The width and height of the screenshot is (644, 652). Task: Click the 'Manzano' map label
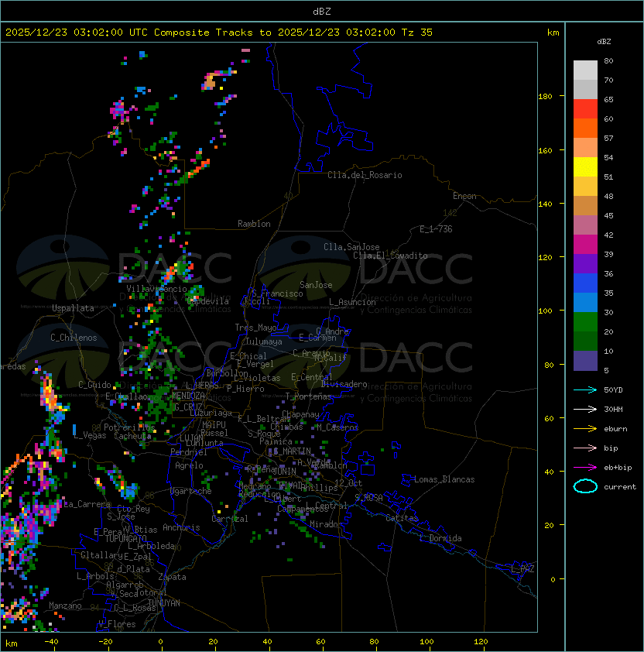65,606
